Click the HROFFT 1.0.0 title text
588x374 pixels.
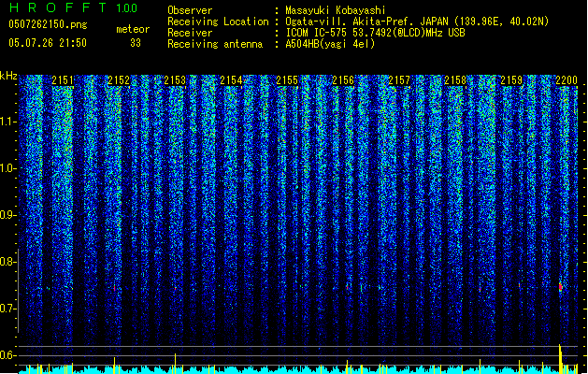73,7
